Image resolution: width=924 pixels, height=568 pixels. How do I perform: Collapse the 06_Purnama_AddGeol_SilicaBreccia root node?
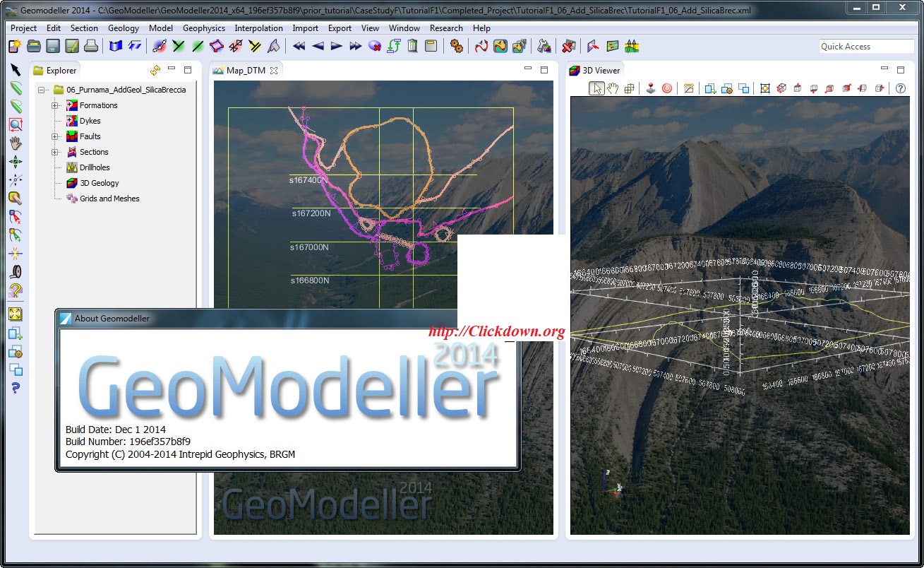[x=42, y=90]
